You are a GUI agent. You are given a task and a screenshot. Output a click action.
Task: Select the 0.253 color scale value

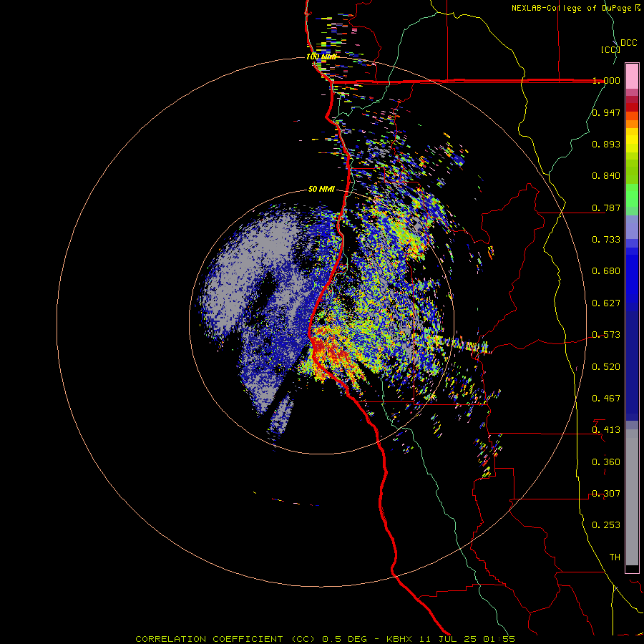[606, 525]
